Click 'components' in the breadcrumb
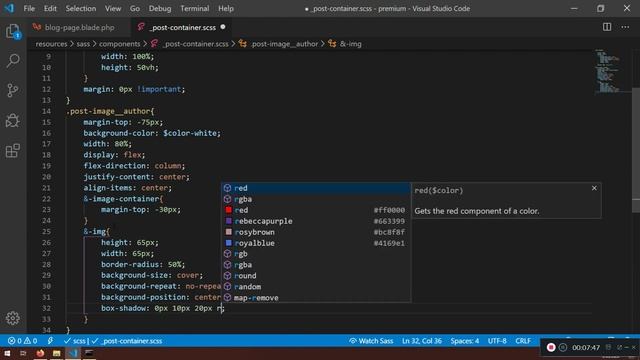The height and width of the screenshot is (360, 640). (x=120, y=44)
